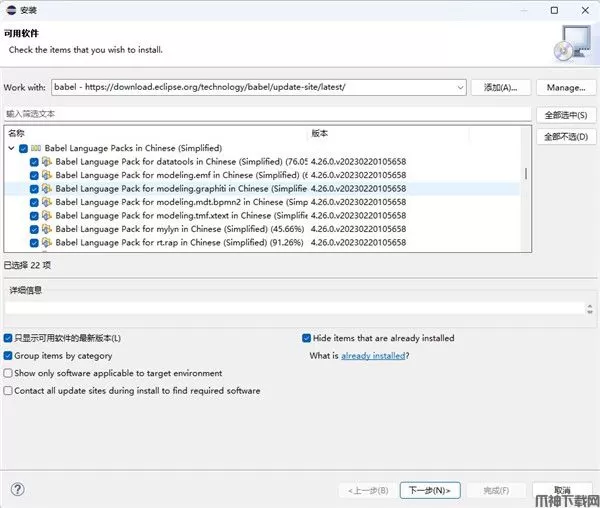Click the Manage... button

point(566,88)
